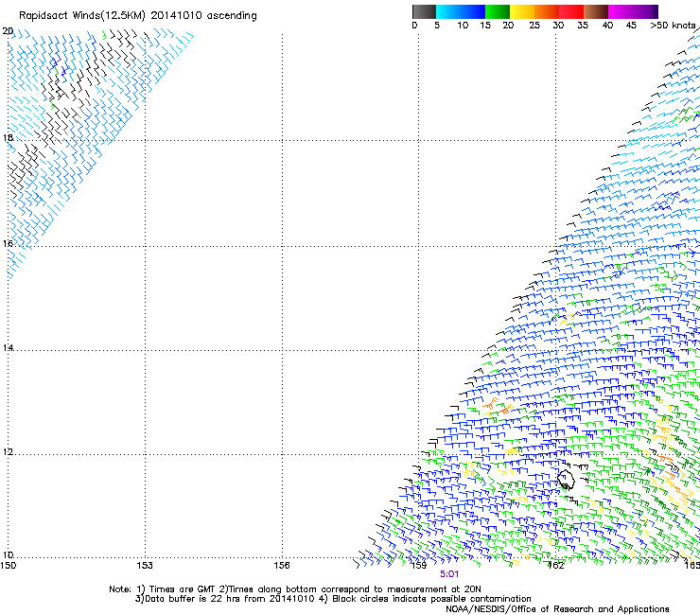Click the '156' longitude axis label
This screenshot has height=615, width=700.
pyautogui.click(x=282, y=566)
